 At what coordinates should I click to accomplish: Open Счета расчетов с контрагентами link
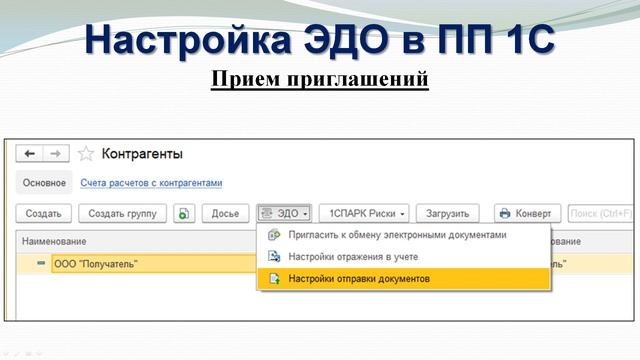151,183
